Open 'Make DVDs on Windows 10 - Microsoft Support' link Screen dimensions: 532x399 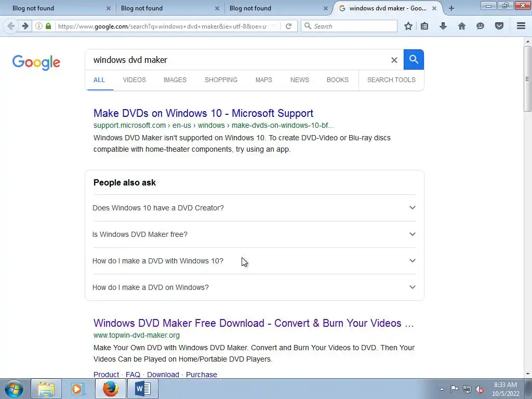pyautogui.click(x=203, y=113)
